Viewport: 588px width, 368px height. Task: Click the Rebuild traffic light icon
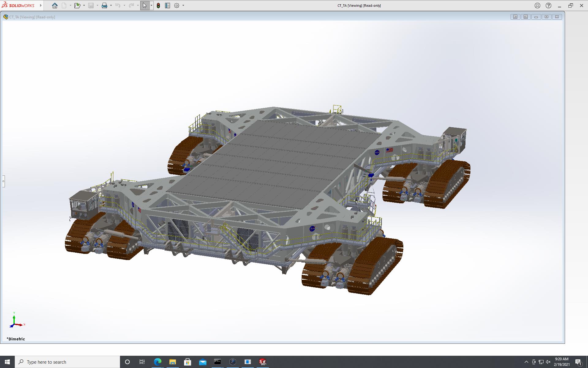pyautogui.click(x=158, y=6)
